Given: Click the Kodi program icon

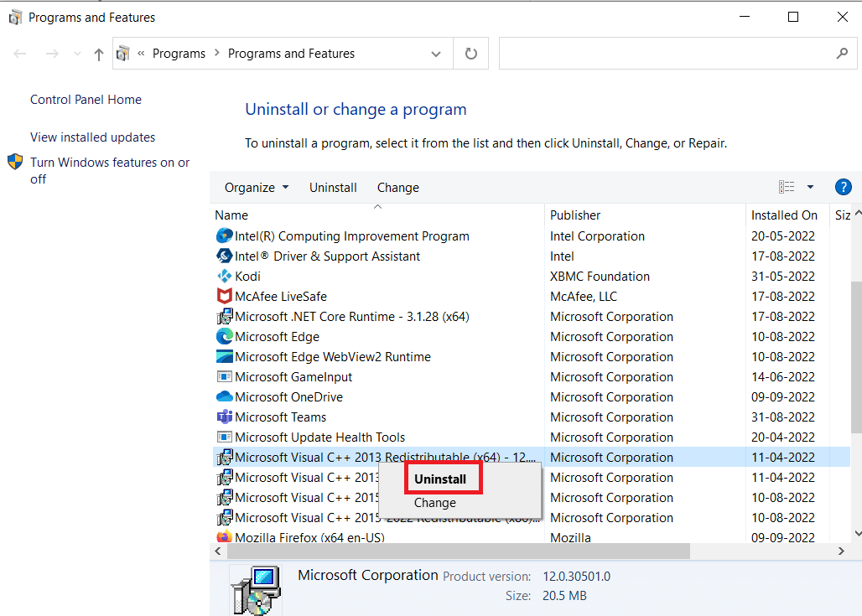Looking at the screenshot, I should [224, 277].
